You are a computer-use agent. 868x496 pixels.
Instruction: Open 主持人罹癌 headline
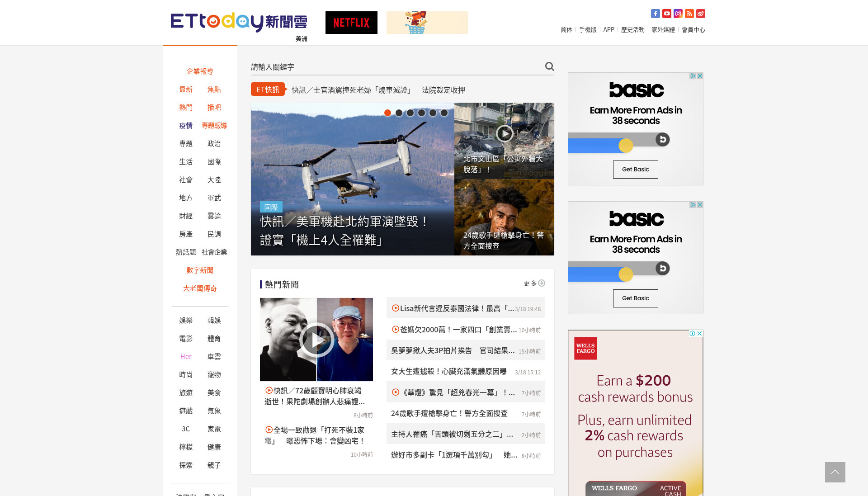(x=452, y=434)
